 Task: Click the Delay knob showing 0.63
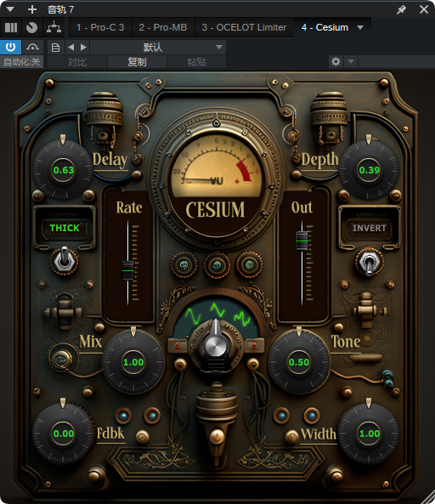tap(63, 170)
